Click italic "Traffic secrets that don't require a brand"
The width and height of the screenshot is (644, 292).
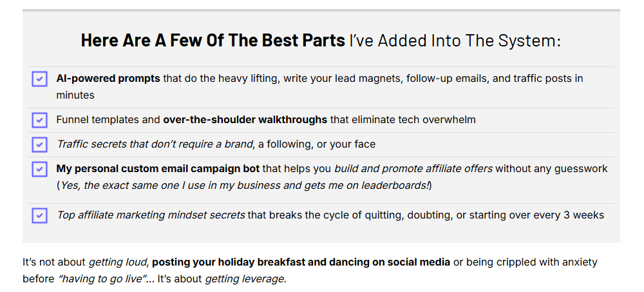155,144
